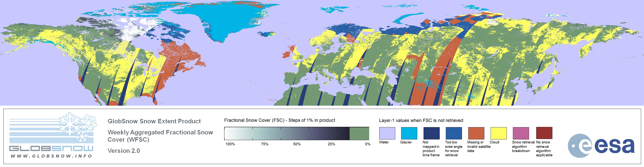The width and height of the screenshot is (644, 167).
Task: Select the 'Not mapped in product time frame' swatch
Action: (x=432, y=133)
